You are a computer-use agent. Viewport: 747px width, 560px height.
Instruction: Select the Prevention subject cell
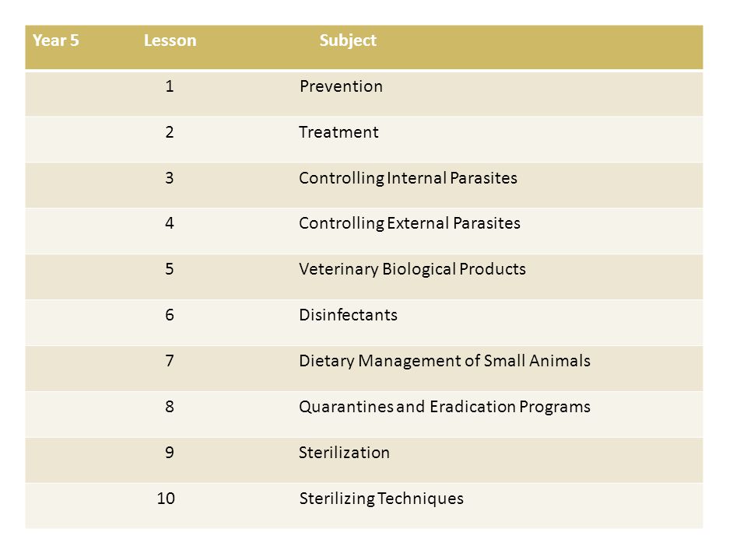pos(341,86)
